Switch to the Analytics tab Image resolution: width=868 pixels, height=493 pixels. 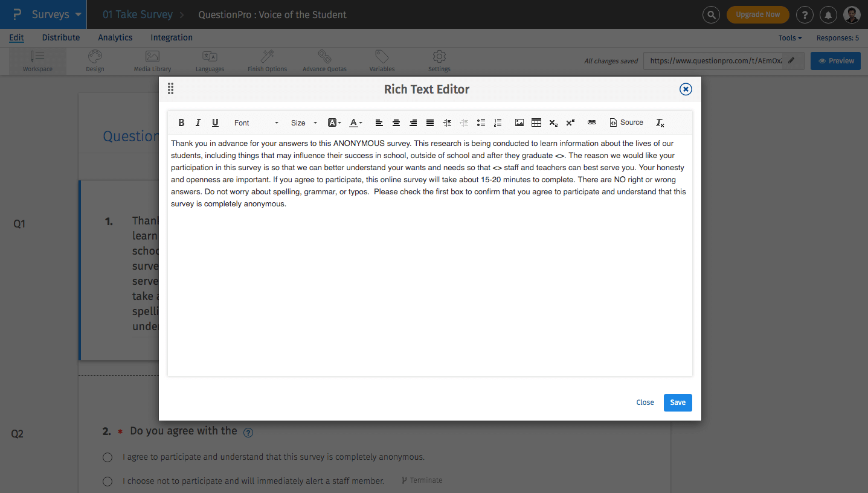pos(115,37)
